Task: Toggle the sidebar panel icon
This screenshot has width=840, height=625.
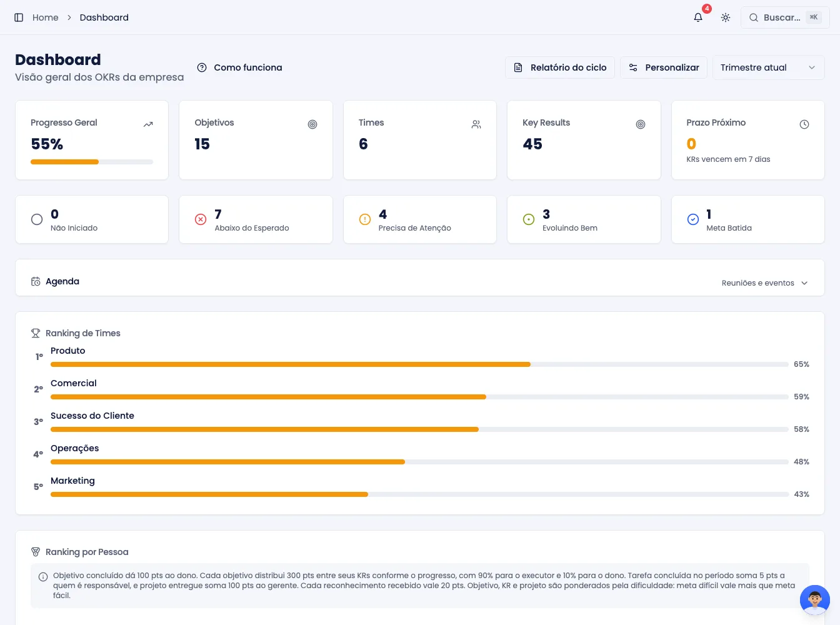Action: (x=19, y=17)
